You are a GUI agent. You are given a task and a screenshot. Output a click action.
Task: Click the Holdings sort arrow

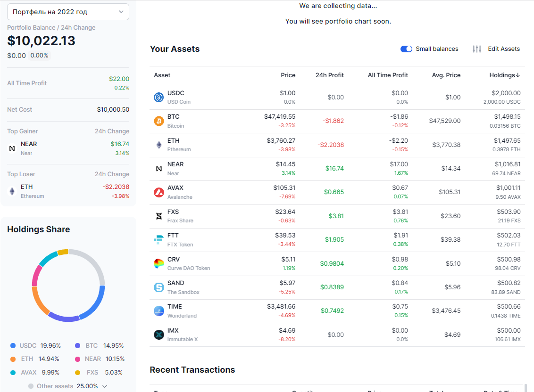tap(518, 75)
